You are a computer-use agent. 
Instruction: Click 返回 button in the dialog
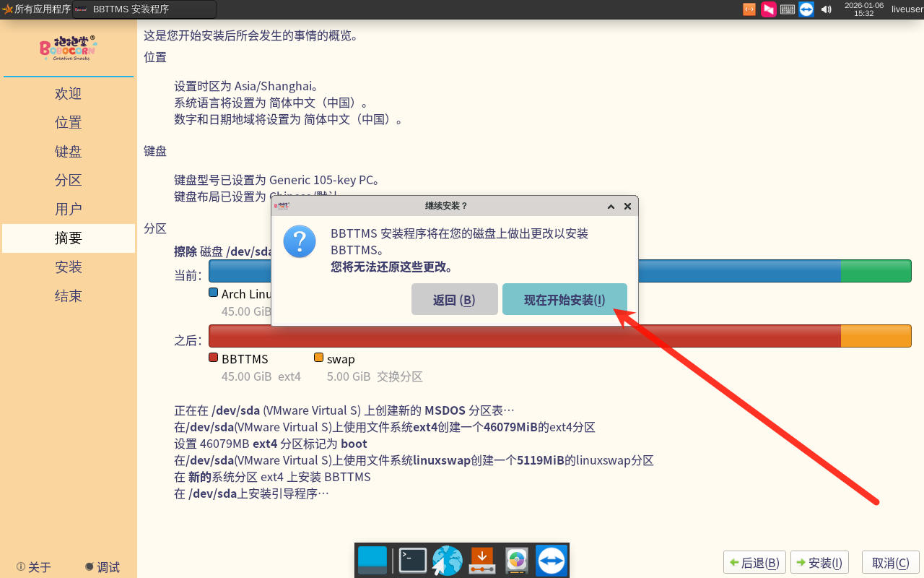454,300
